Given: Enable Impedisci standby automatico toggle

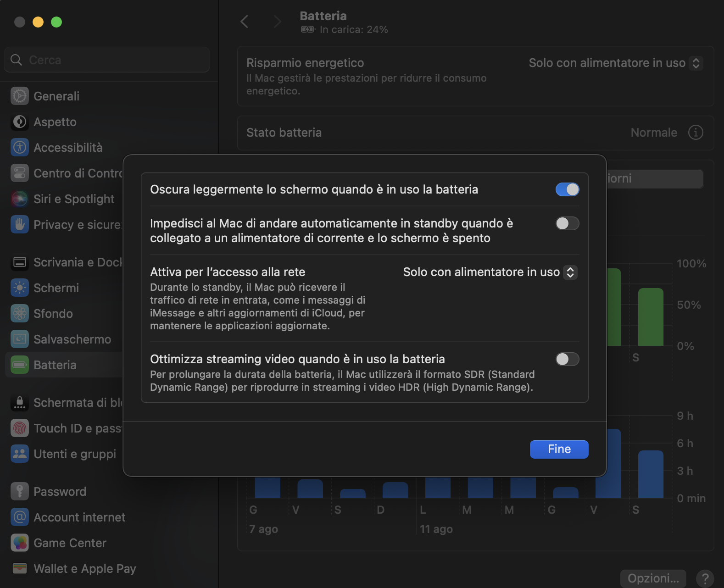Looking at the screenshot, I should 567,223.
